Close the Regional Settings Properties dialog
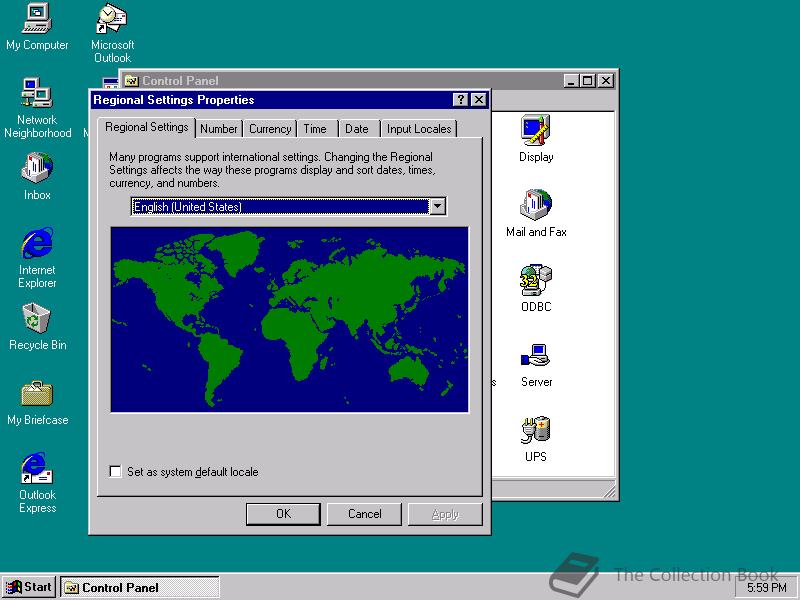The width and height of the screenshot is (800, 600). (x=479, y=99)
